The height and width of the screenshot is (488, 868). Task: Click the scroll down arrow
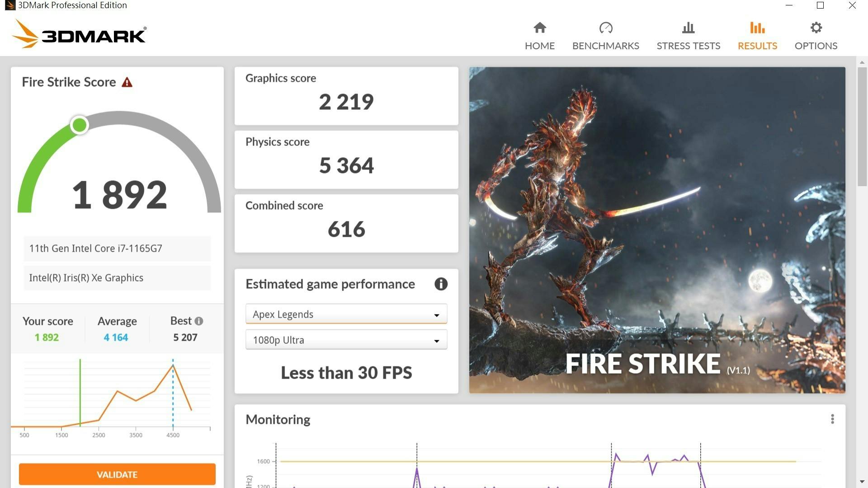point(862,482)
